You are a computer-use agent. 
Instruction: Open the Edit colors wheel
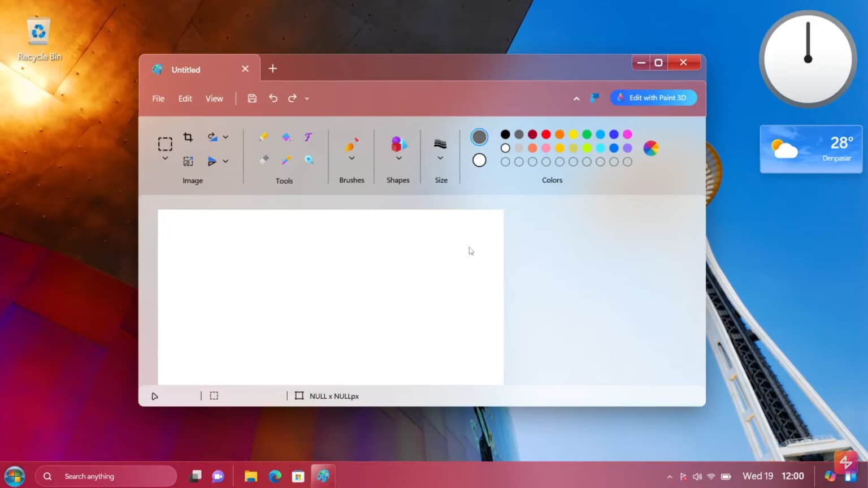pos(650,147)
